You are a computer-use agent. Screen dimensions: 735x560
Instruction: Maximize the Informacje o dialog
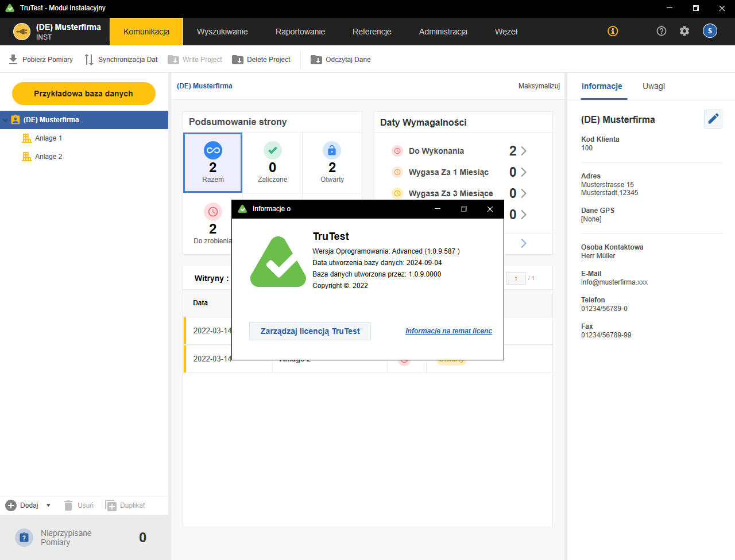[464, 209]
